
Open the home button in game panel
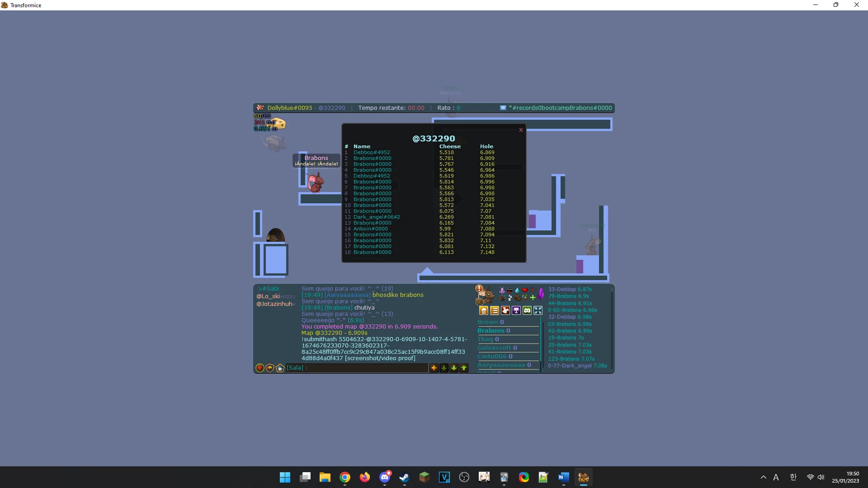tap(484, 310)
